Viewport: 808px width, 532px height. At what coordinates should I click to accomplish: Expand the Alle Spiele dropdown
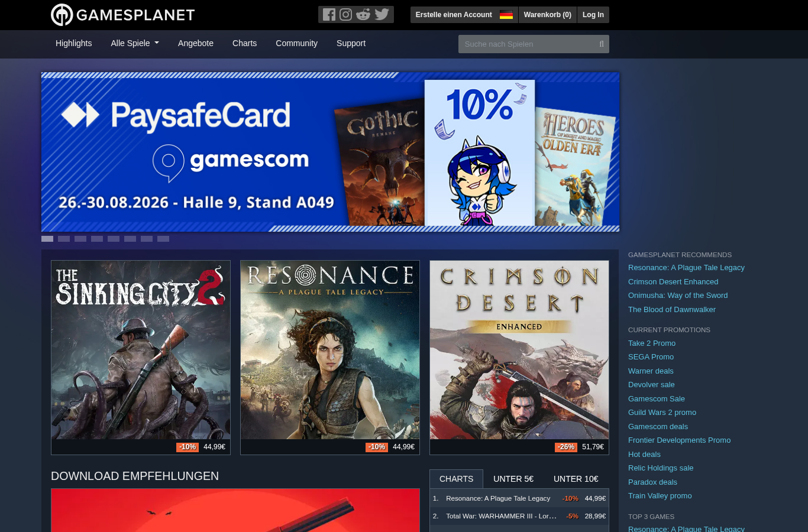pos(135,43)
